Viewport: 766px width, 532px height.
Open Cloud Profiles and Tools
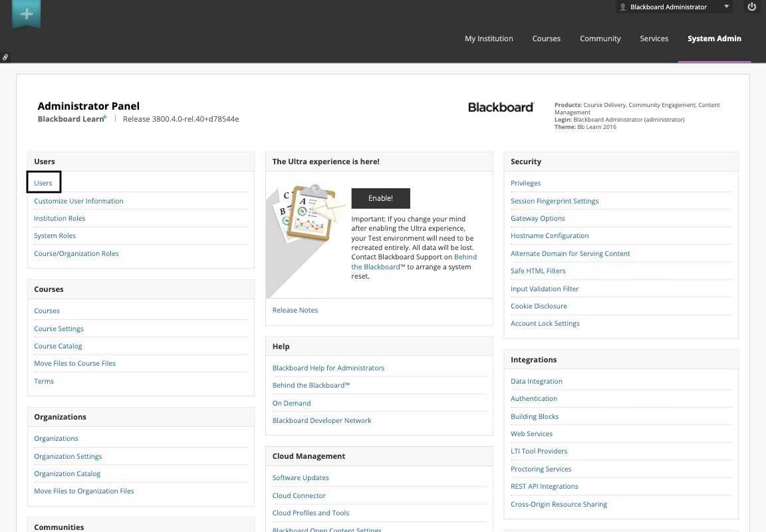click(311, 513)
